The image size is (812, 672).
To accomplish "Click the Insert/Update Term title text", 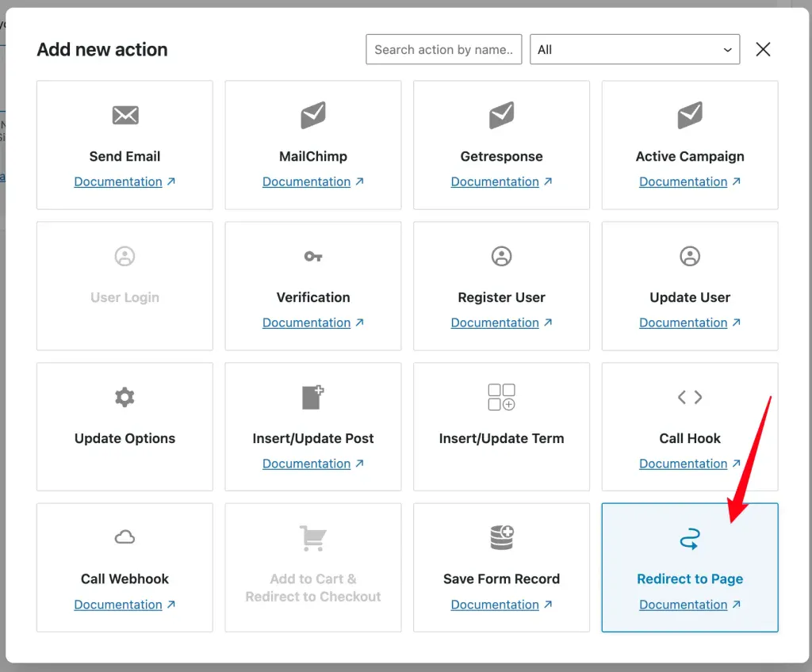I will 501,438.
